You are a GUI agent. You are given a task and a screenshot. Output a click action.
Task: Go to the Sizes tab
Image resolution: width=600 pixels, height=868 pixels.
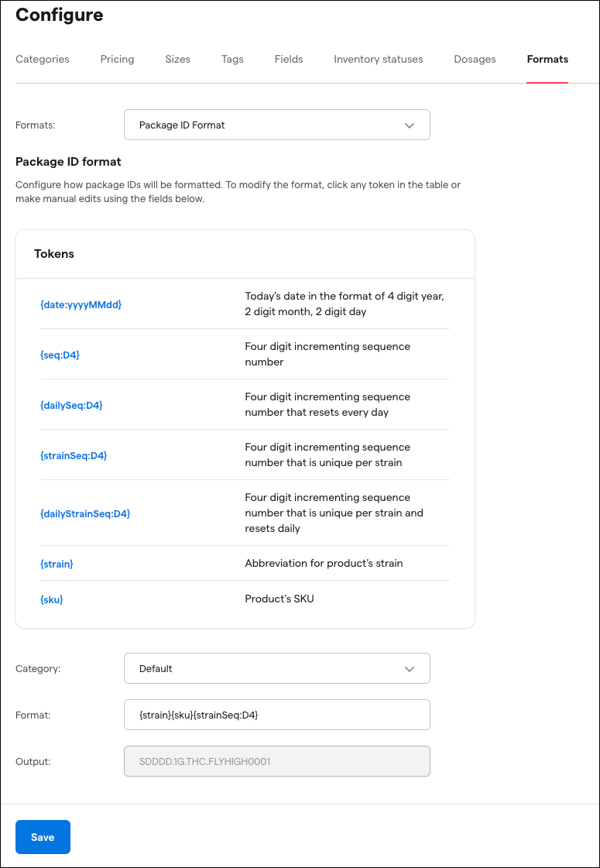(177, 59)
